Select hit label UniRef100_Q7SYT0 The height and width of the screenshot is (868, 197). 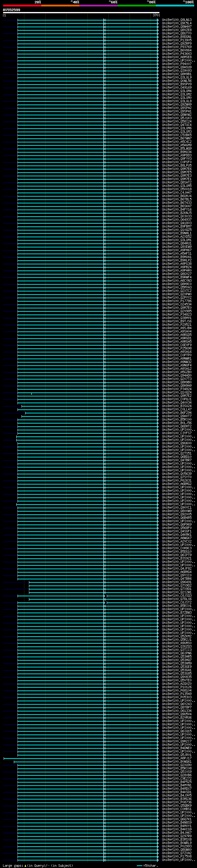click(177, 477)
